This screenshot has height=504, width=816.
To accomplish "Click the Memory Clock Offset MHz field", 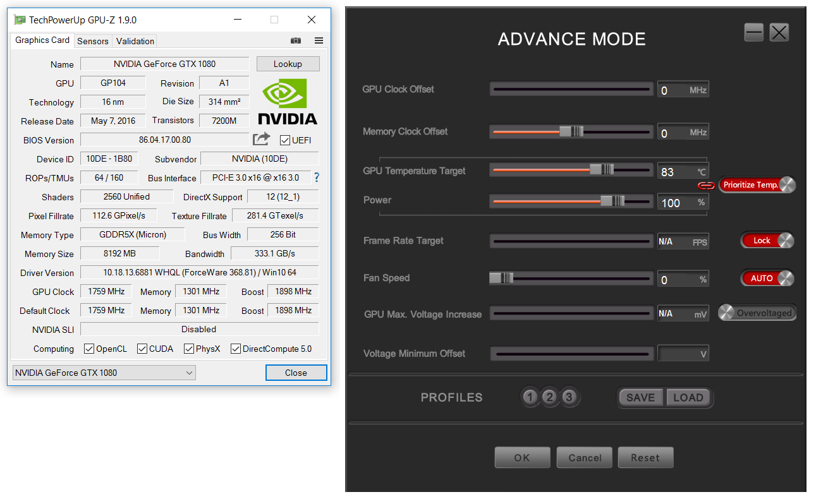I will (x=683, y=133).
